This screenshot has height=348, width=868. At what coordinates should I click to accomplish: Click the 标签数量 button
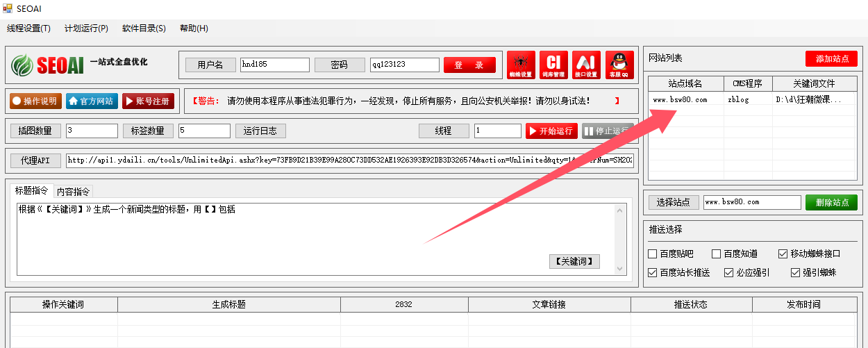tap(148, 131)
